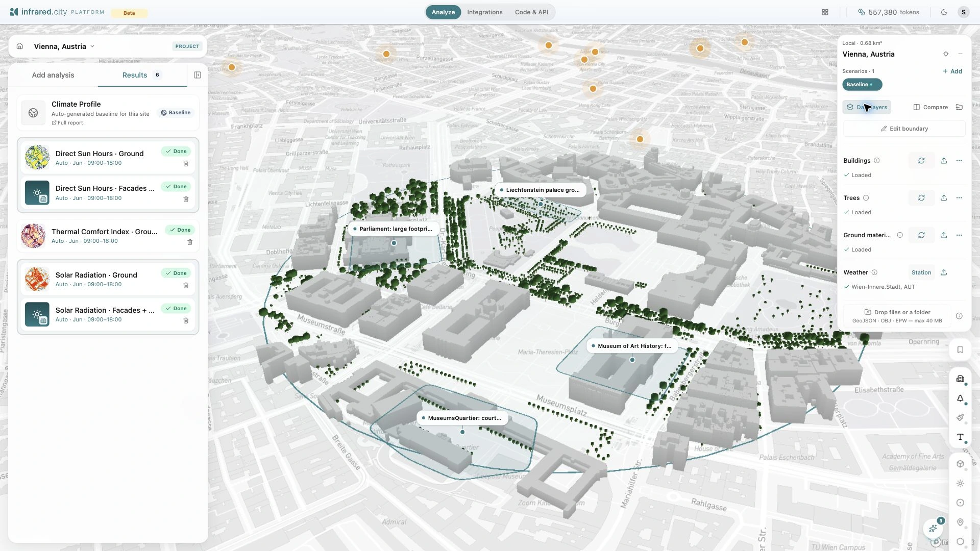
Task: Toggle buildings visibility in map toolbar
Action: (960, 379)
